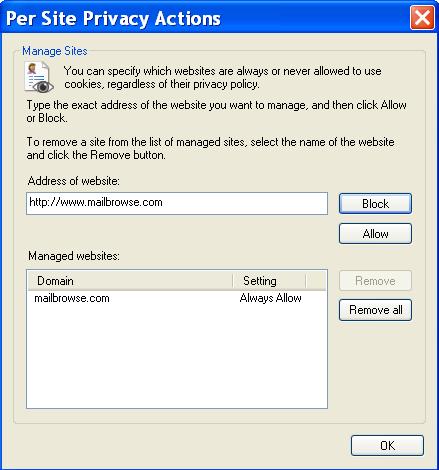The image size is (439, 470).
Task: Click empty area of managed websites list
Action: pyautogui.click(x=177, y=357)
